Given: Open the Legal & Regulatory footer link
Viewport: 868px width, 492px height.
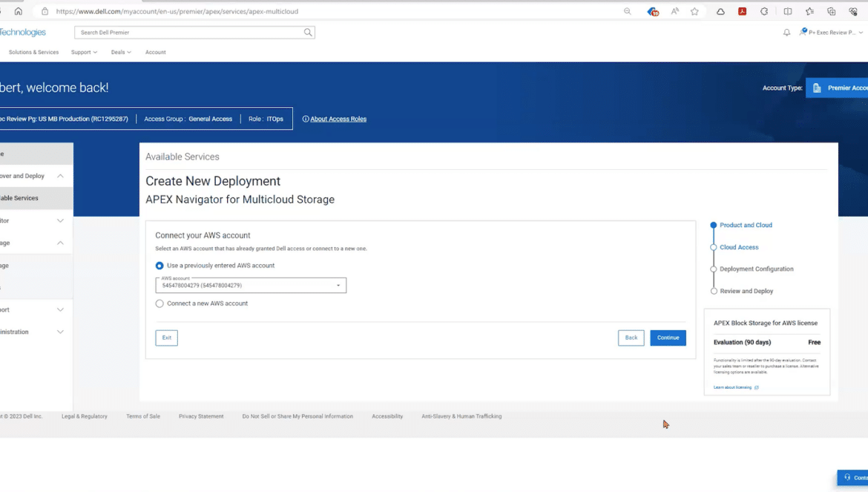Looking at the screenshot, I should 84,416.
